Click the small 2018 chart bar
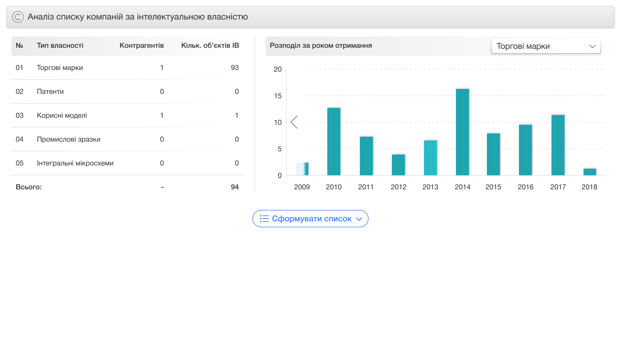 point(590,172)
